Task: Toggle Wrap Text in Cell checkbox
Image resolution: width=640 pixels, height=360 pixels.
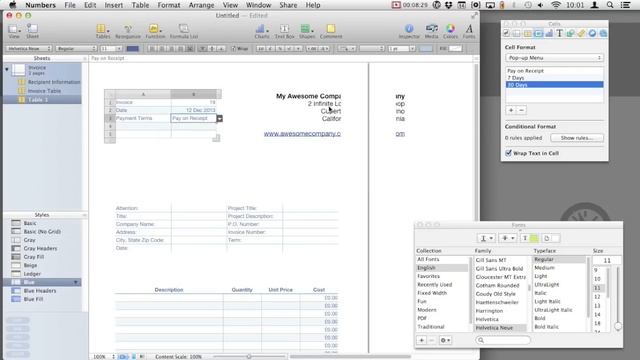Action: [x=509, y=153]
